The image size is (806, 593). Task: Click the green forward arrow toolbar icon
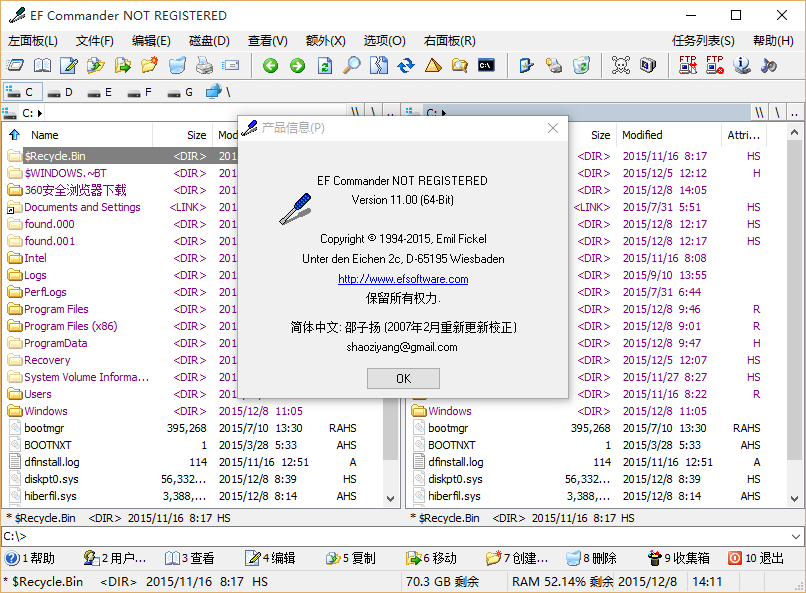click(297, 66)
